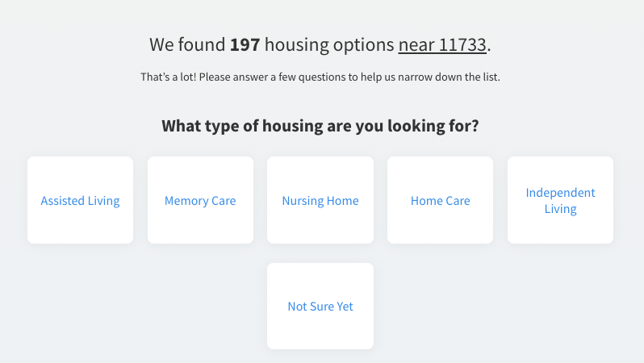Click the Independent Living label text
Viewport: 644px width, 363px height.
[x=560, y=201]
